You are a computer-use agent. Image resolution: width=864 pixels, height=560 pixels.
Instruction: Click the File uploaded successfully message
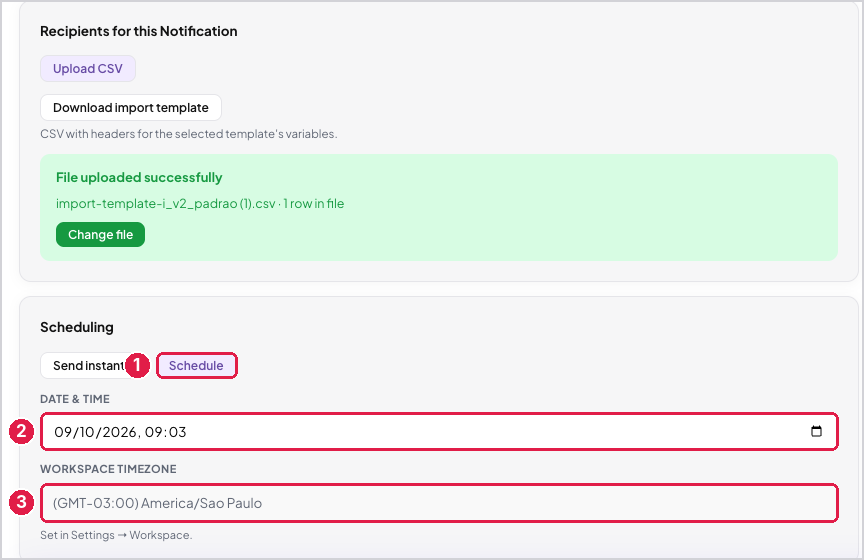tap(139, 177)
